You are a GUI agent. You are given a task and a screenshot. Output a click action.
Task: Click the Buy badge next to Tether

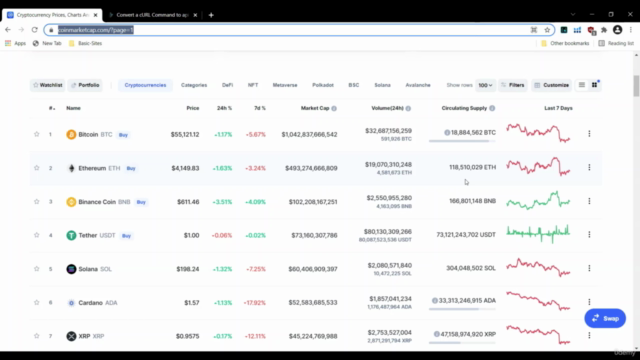127,236
